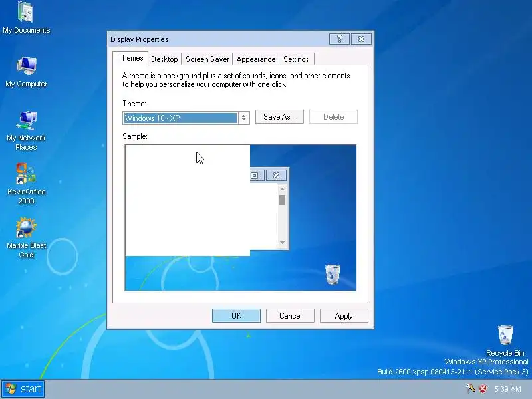Image resolution: width=532 pixels, height=399 pixels.
Task: Open the Theme dropdown arrow
Action: click(x=243, y=118)
